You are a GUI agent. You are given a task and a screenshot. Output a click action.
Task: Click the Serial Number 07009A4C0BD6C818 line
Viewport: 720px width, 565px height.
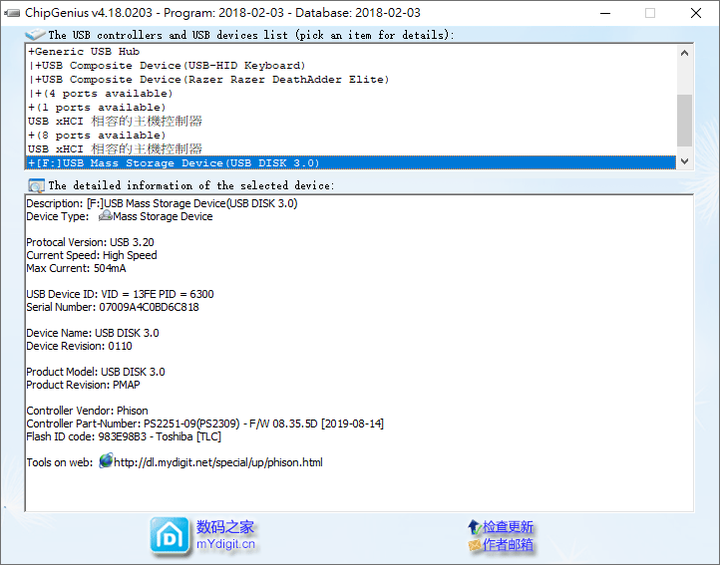pyautogui.click(x=112, y=307)
